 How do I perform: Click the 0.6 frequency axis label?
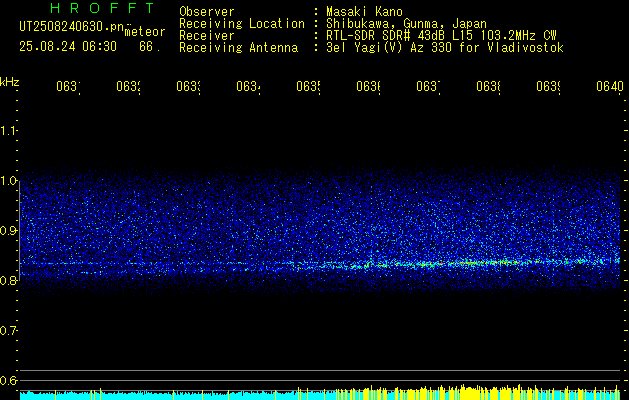coord(8,380)
